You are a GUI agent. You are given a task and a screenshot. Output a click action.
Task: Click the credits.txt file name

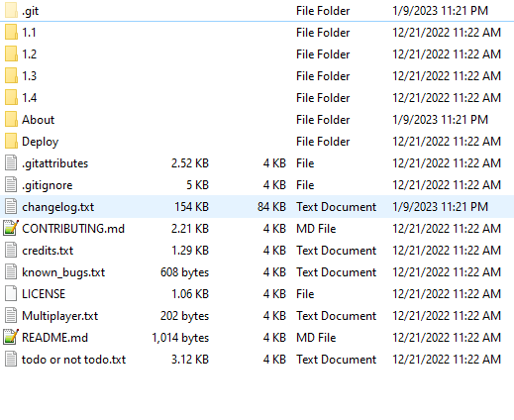click(x=48, y=251)
